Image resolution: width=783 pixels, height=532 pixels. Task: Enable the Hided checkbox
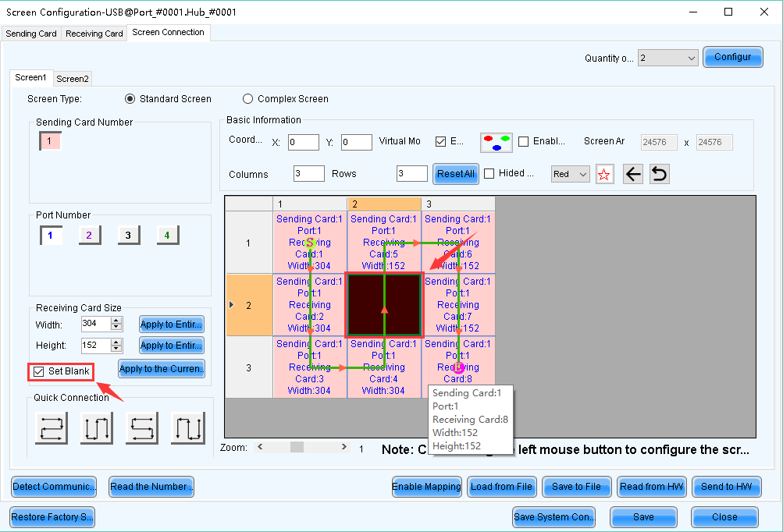(x=489, y=174)
